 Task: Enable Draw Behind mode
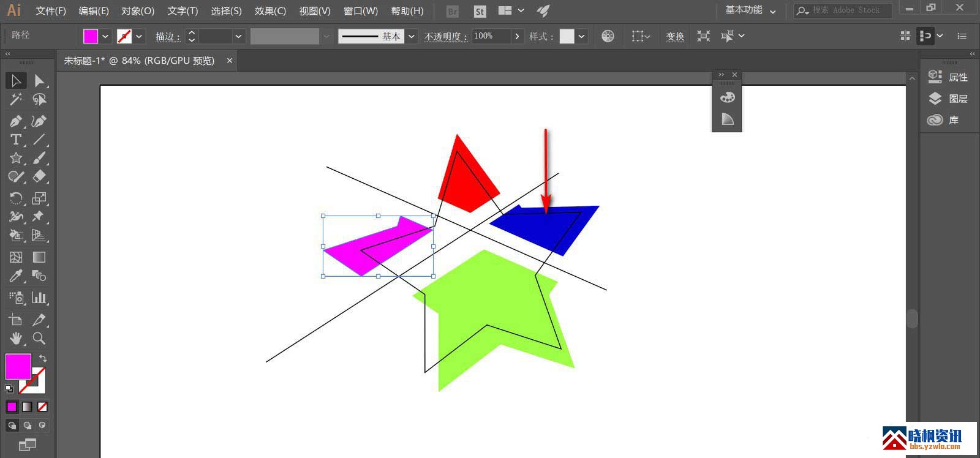click(x=27, y=425)
